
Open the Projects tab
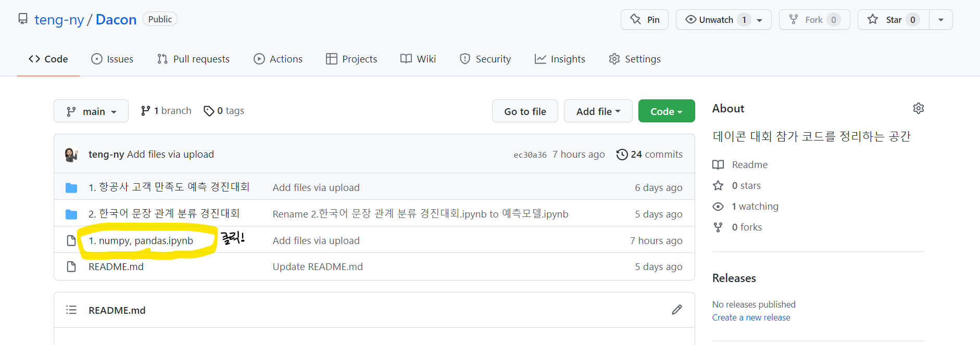(x=351, y=59)
